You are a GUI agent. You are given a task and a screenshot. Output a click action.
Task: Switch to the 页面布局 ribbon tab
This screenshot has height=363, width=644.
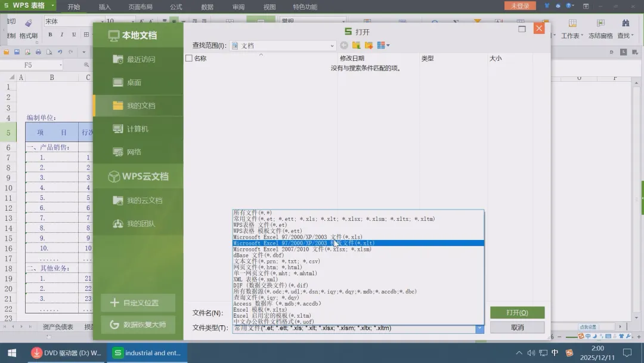141,7
